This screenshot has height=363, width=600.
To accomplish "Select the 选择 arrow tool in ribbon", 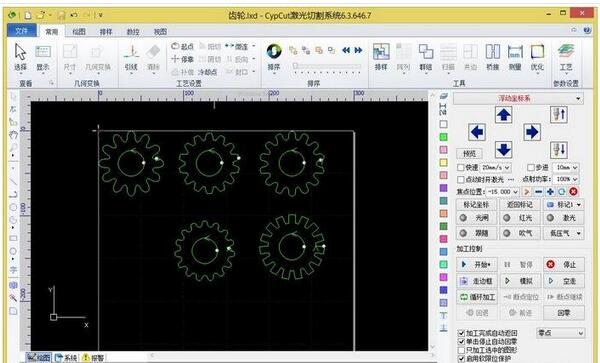I will tap(20, 57).
